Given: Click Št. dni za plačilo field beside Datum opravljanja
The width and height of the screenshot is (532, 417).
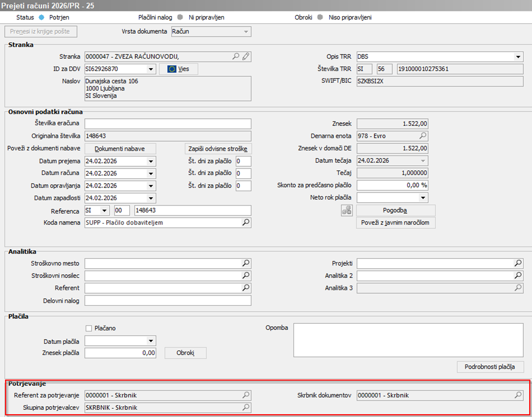Looking at the screenshot, I should (x=243, y=186).
